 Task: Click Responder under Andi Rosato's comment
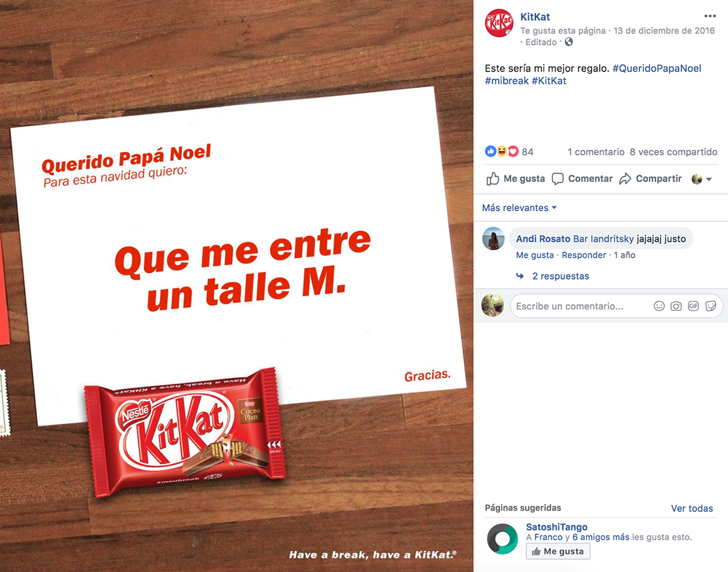pos(584,255)
